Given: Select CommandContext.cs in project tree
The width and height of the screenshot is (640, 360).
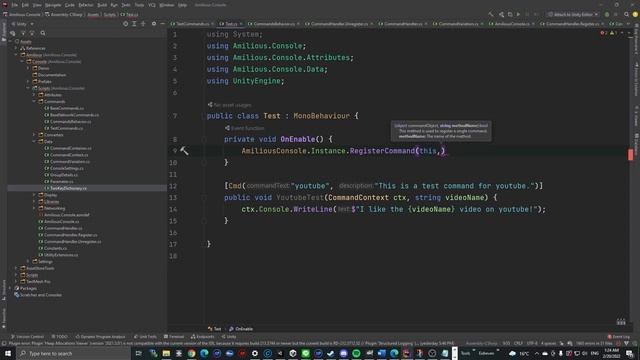Looking at the screenshot, I should [x=69, y=155].
